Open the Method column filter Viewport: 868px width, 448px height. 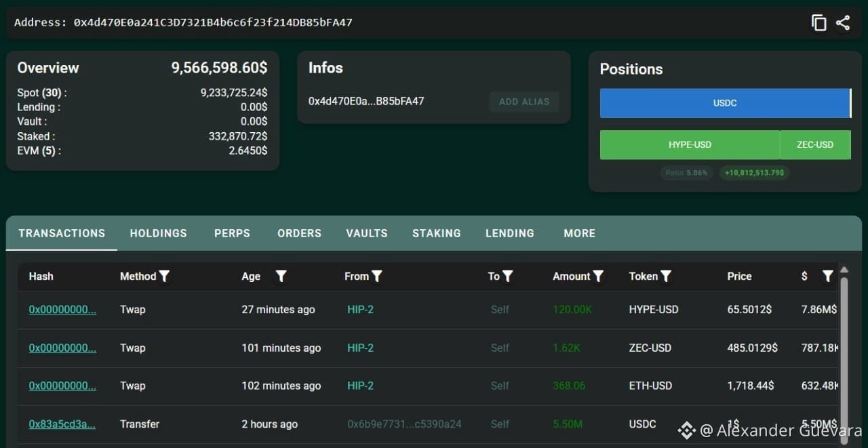[x=164, y=276]
